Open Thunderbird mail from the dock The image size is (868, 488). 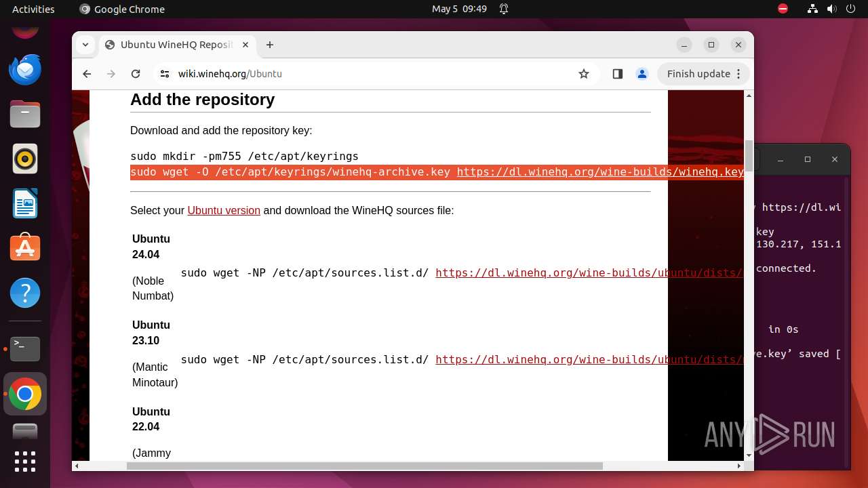tap(25, 69)
